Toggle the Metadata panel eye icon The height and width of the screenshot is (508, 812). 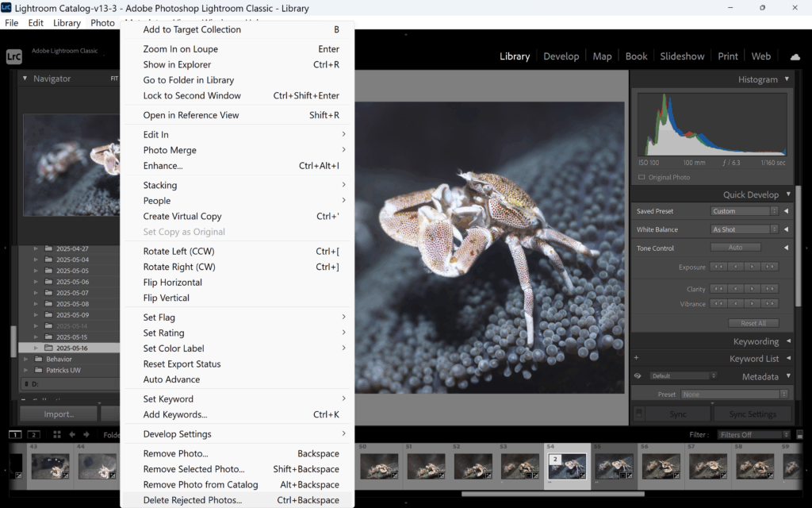[638, 375]
